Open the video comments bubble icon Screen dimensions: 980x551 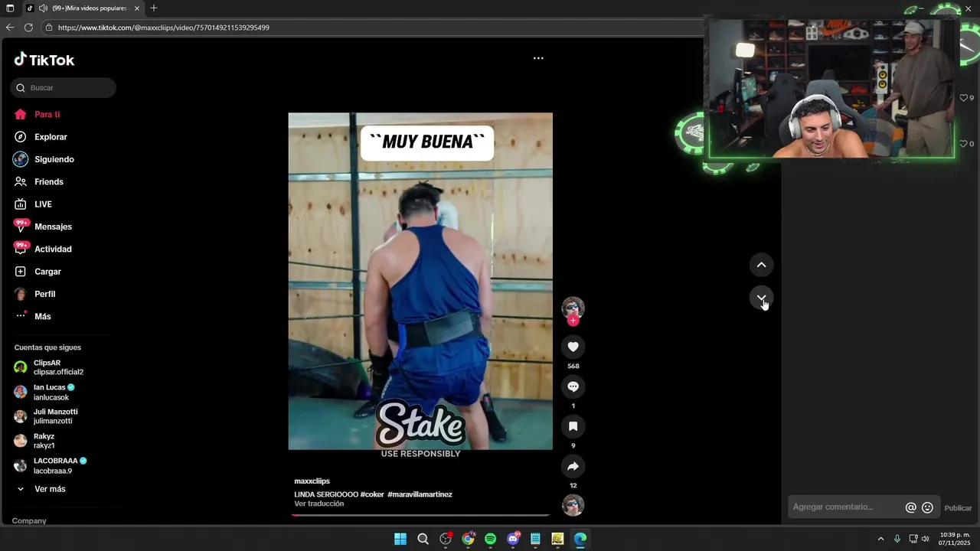coord(573,386)
